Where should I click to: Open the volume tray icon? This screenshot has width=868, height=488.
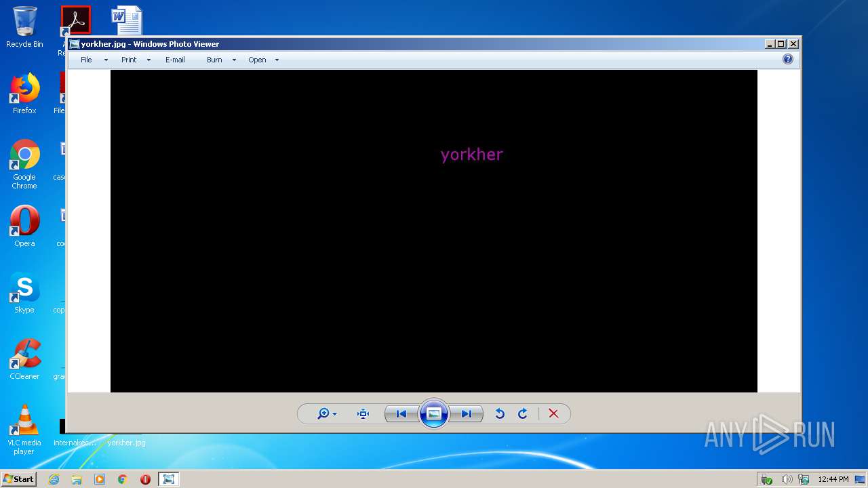coord(787,479)
